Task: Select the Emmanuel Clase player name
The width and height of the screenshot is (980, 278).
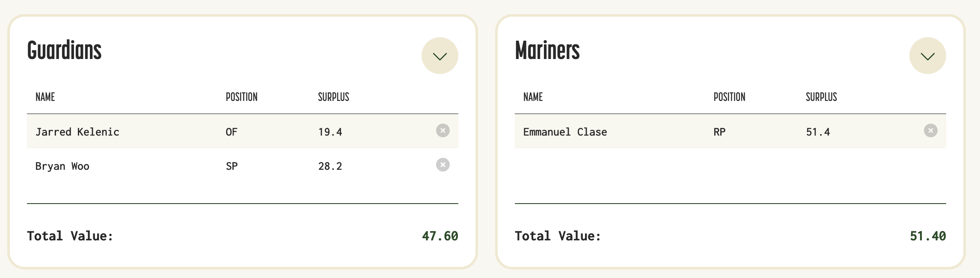Action: 565,132
